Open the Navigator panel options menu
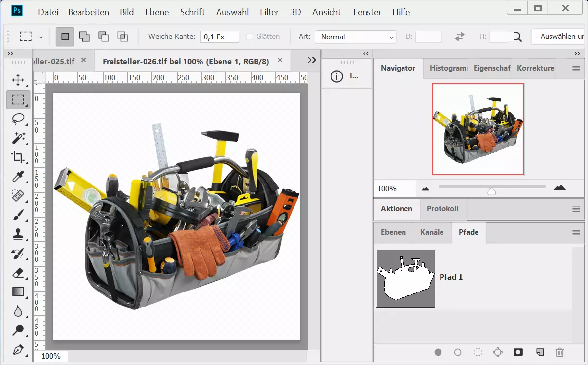Screen dimensions: 588x365 [576, 69]
